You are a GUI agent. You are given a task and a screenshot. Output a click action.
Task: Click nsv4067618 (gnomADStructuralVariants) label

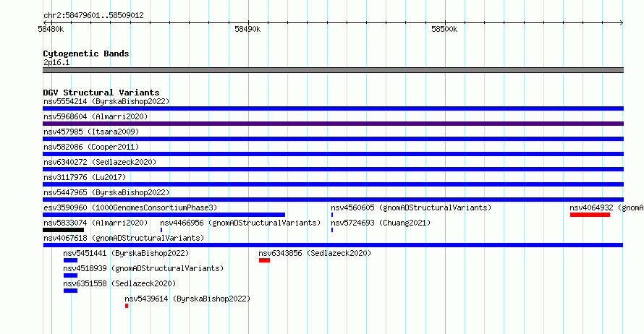(124, 238)
